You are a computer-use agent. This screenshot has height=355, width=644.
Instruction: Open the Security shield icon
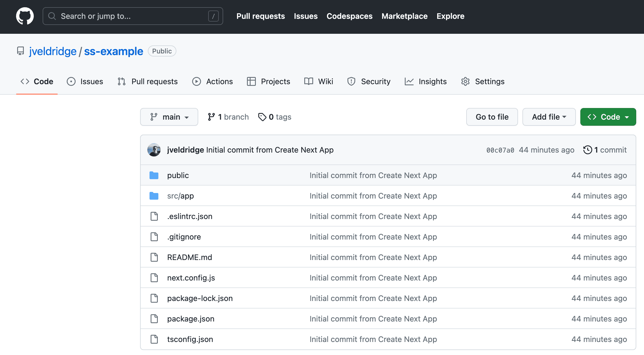(351, 81)
